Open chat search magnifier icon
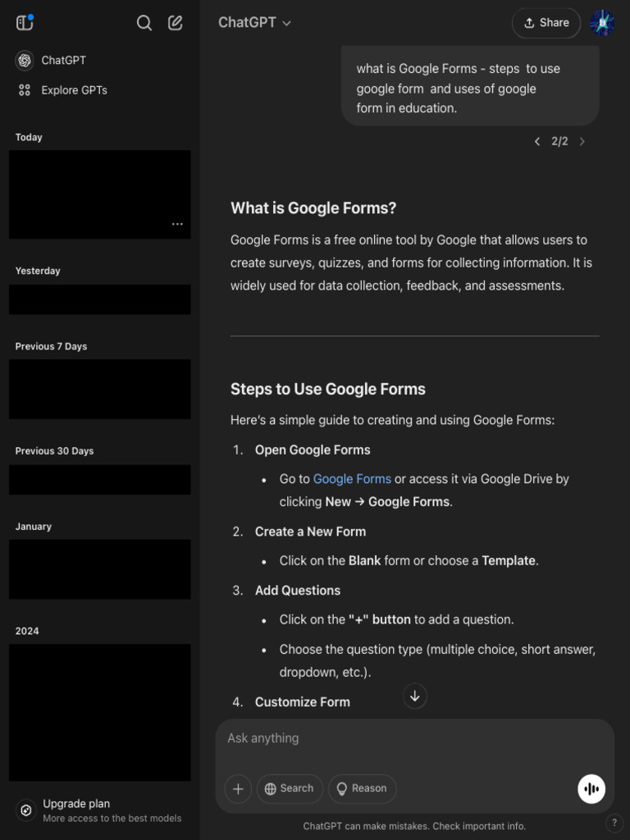The image size is (630, 840). coord(144,22)
